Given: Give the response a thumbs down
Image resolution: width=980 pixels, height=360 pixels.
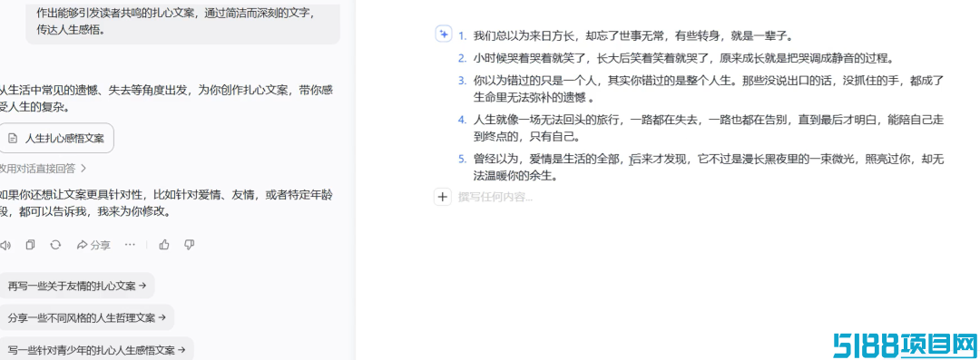Looking at the screenshot, I should point(190,245).
